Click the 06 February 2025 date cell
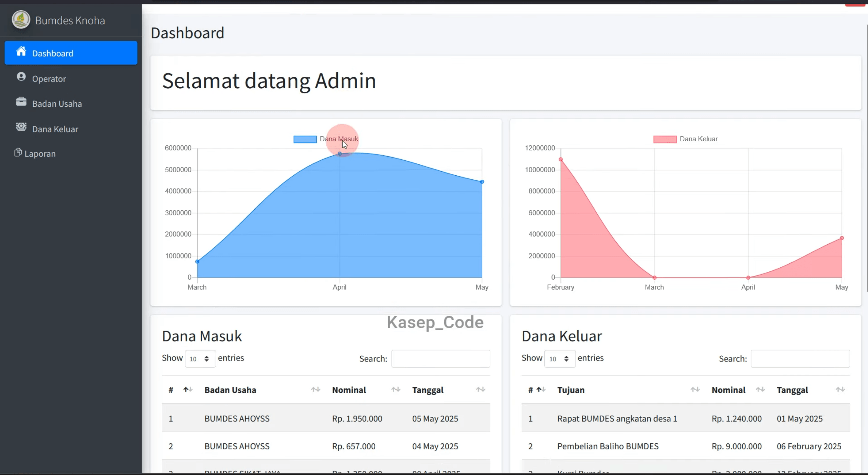Screen dimensions: 868x475 coord(809,446)
